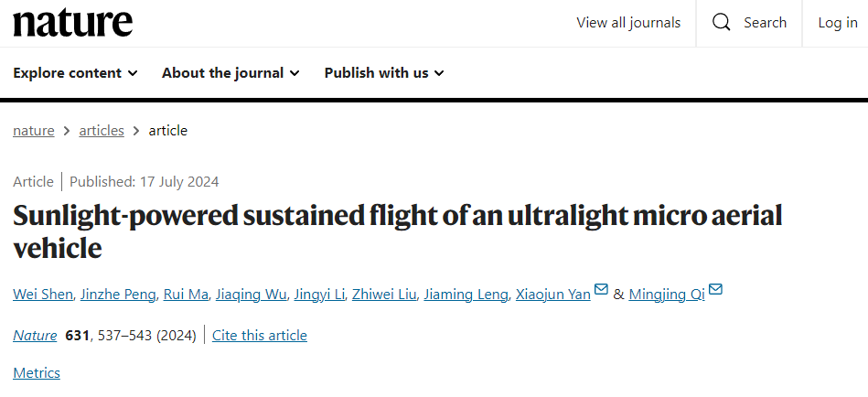The width and height of the screenshot is (868, 397).
Task: Click the Log in link
Action: click(837, 23)
